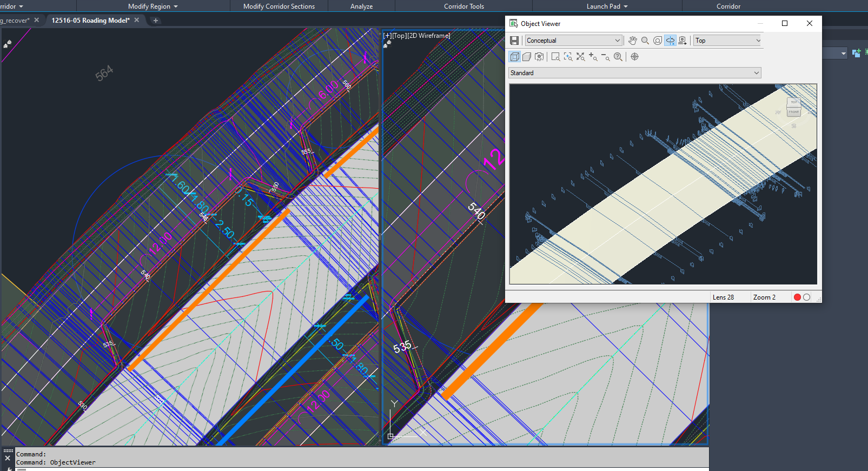
Task: Open the Conceptual visual style dropdown
Action: pos(573,41)
